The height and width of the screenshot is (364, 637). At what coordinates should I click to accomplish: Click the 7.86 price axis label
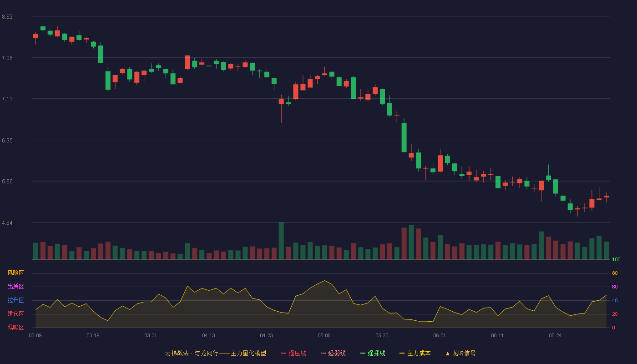pos(7,58)
